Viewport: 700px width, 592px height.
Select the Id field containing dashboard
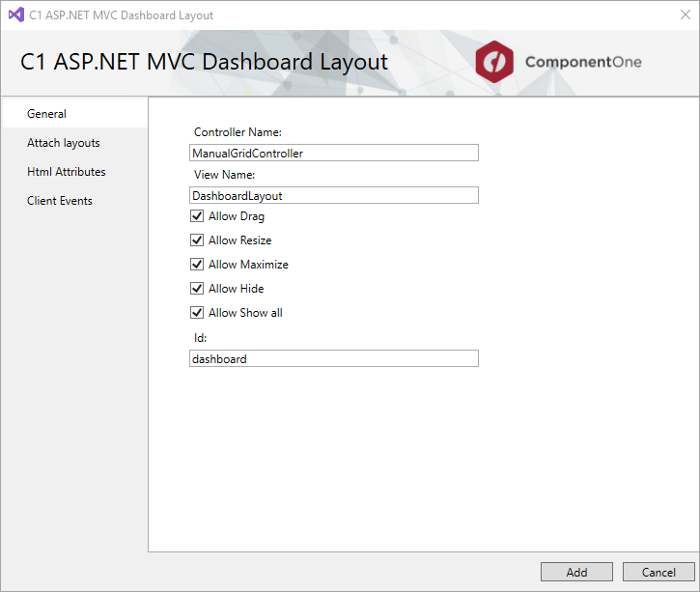click(334, 358)
